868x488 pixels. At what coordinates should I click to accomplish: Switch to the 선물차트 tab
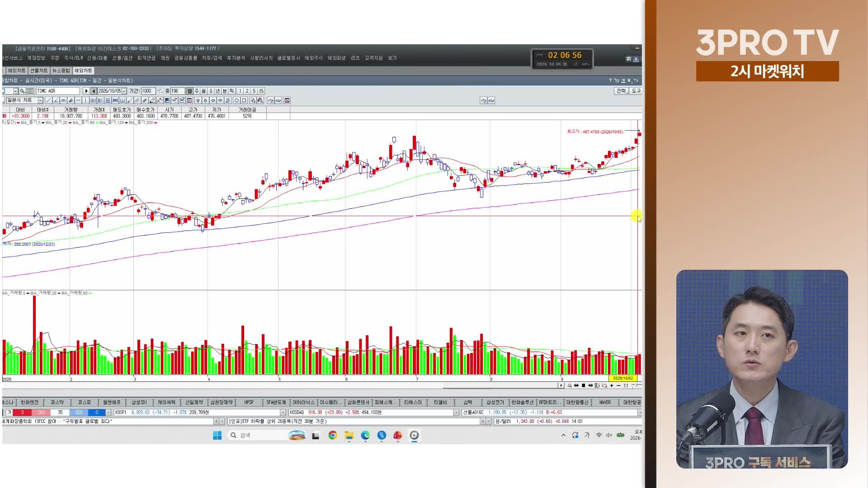pyautogui.click(x=39, y=70)
